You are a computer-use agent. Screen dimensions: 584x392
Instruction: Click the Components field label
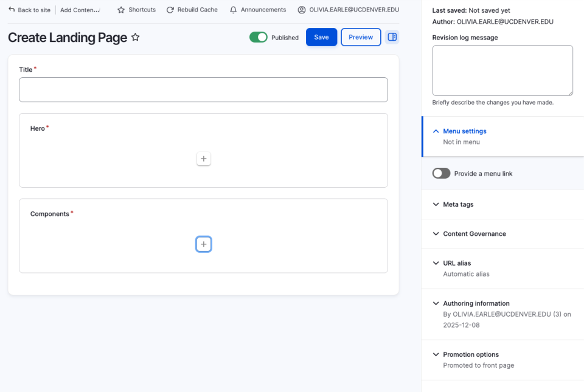tap(50, 214)
